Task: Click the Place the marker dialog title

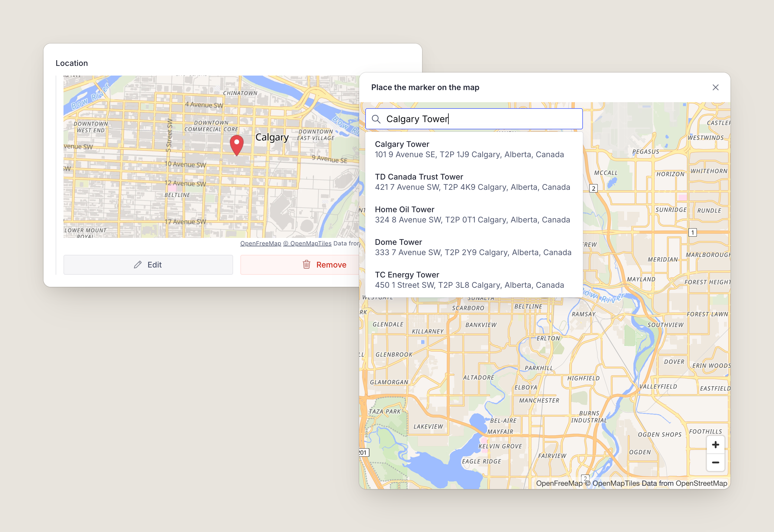Action: [425, 87]
